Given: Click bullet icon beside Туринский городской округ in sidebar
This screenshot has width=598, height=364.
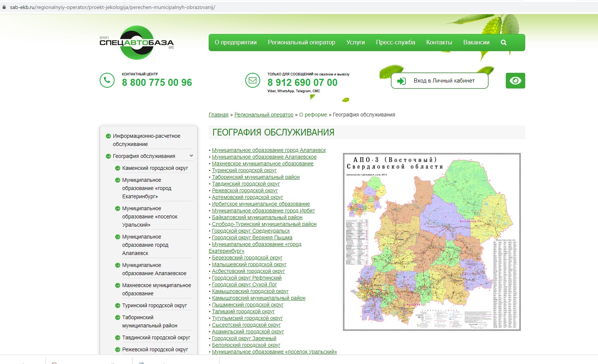Looking at the screenshot, I should [118, 306].
